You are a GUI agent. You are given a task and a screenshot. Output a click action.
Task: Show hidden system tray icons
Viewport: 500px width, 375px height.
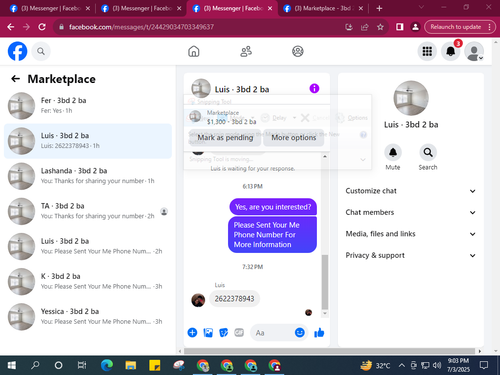(402, 365)
